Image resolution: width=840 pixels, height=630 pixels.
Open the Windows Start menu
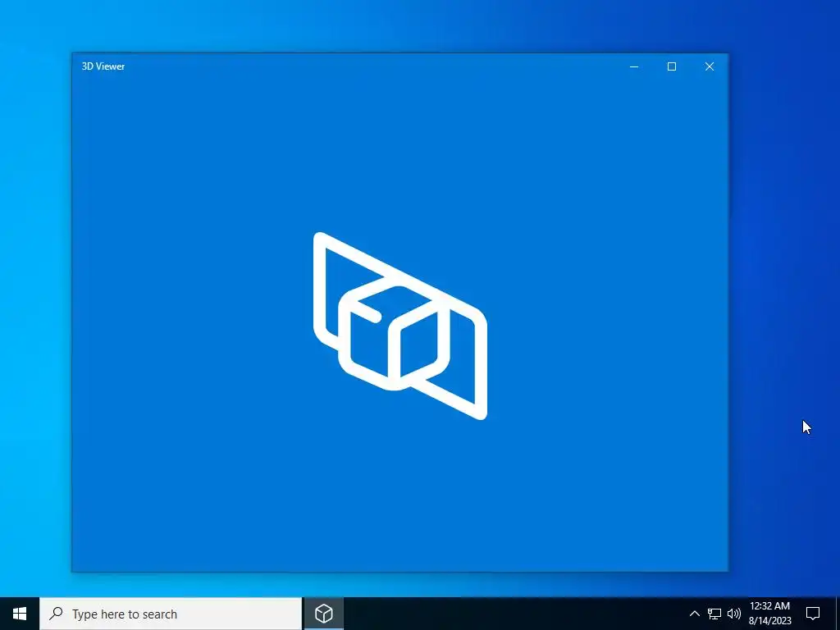20,614
